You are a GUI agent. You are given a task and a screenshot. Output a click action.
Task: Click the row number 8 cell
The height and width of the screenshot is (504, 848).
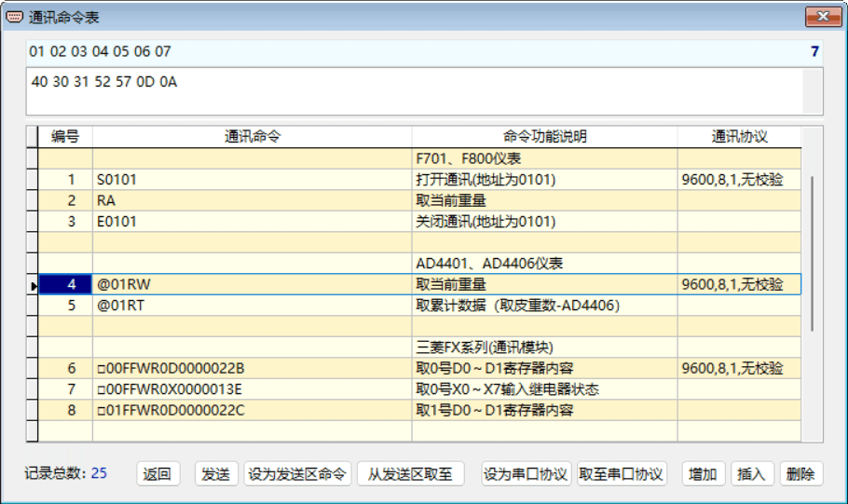point(65,411)
